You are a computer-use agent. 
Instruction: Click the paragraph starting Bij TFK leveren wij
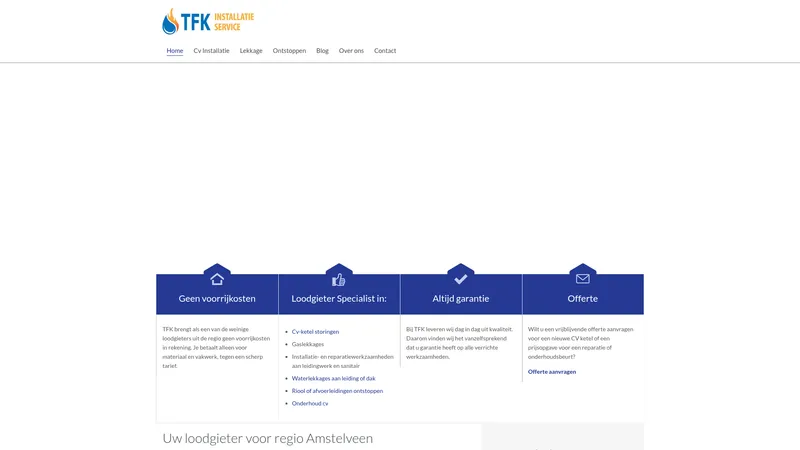tap(460, 343)
